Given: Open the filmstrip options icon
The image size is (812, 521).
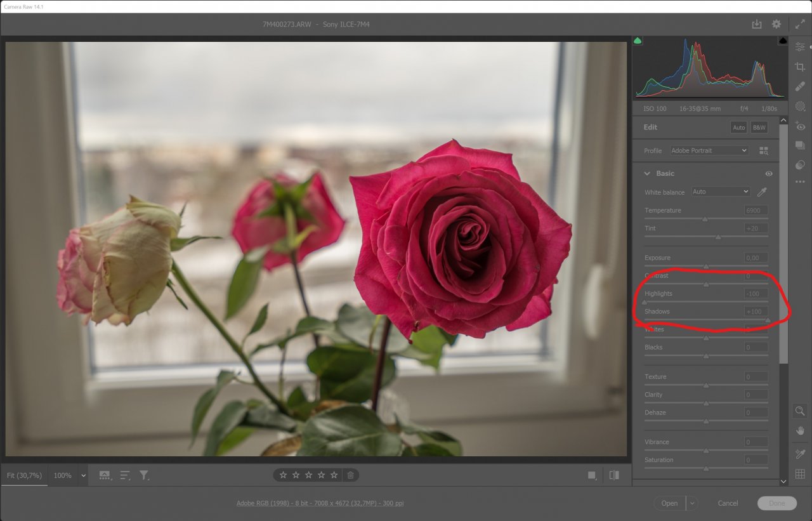Looking at the screenshot, I should (105, 475).
